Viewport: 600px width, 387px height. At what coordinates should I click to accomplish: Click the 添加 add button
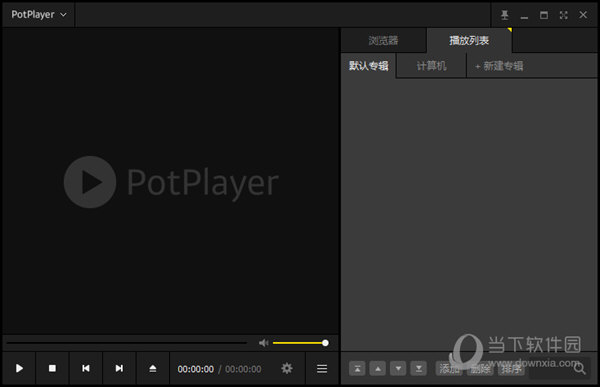[x=449, y=369]
